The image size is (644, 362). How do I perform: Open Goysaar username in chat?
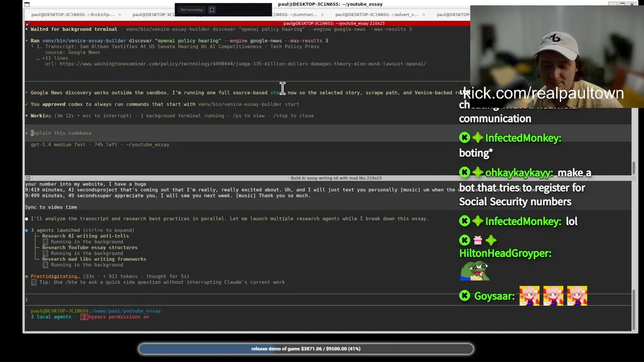point(494,297)
